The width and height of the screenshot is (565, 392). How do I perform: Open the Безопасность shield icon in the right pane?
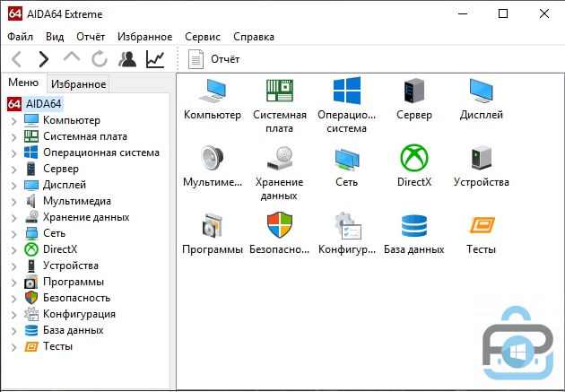click(279, 225)
